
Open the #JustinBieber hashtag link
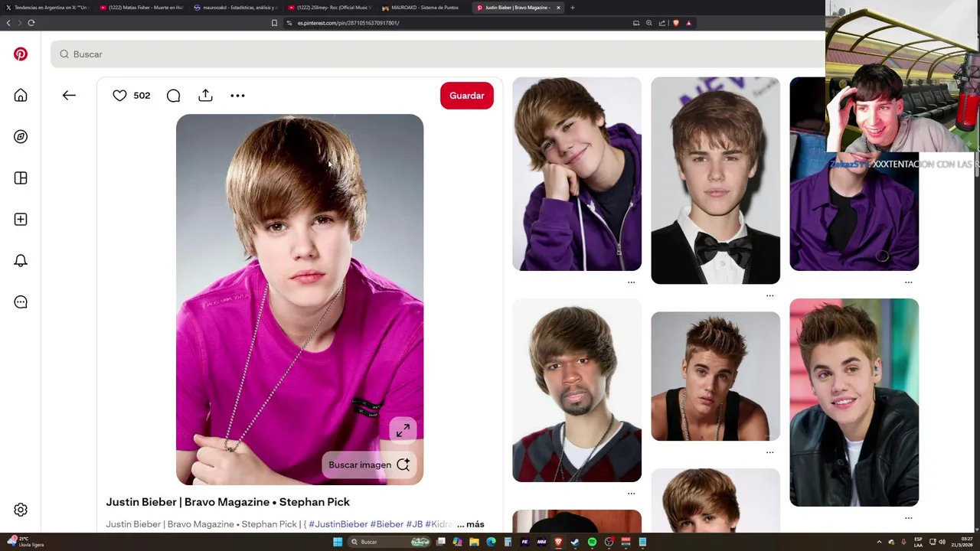pos(338,524)
